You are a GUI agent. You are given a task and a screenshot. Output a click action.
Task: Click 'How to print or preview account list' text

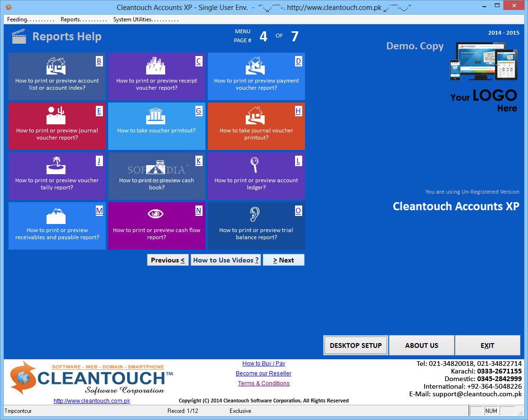point(57,84)
